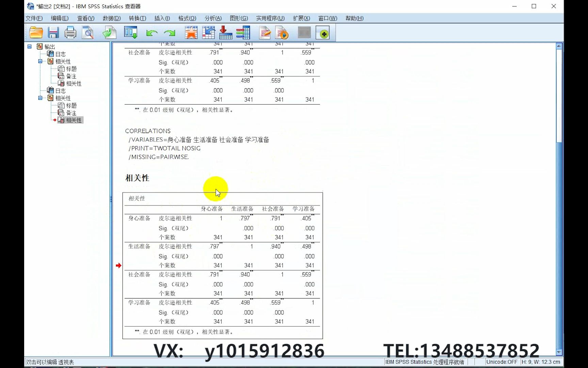The image size is (588, 368).
Task: Open the 查看(V) menu
Action: pyautogui.click(x=86, y=18)
